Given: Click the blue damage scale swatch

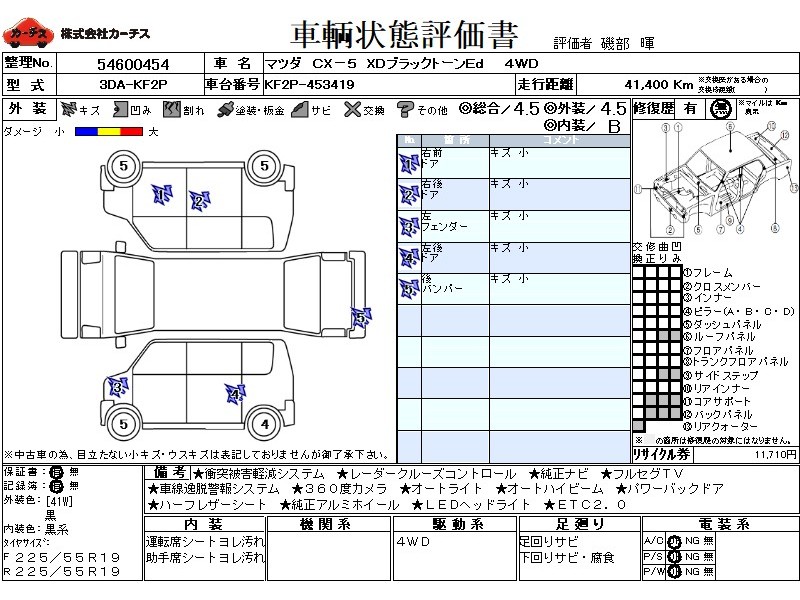Looking at the screenshot, I should tap(86, 132).
